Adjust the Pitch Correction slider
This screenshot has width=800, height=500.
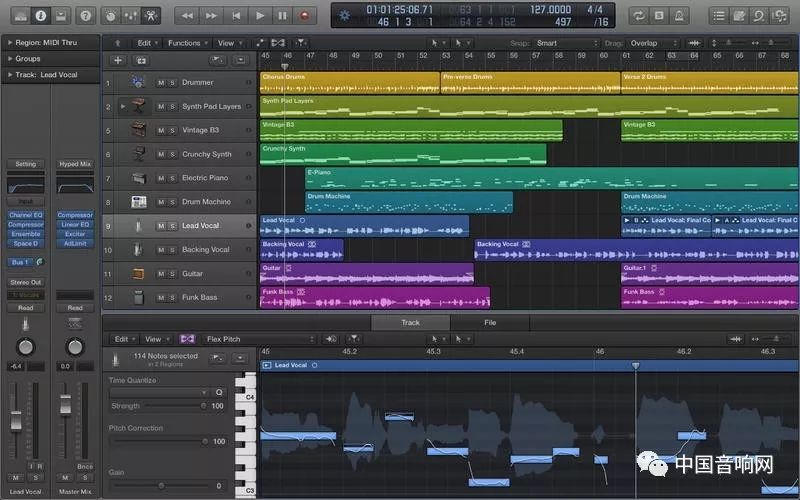pos(204,441)
